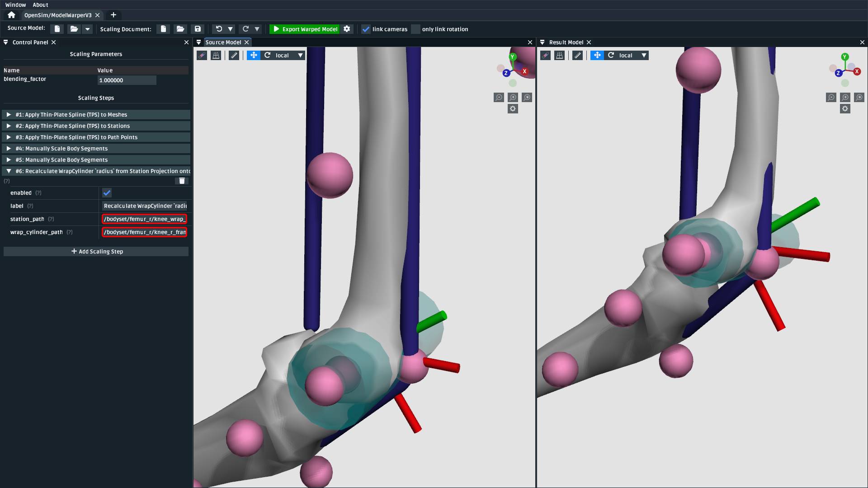This screenshot has height=488, width=868.
Task: Open Export Warped Model settings gear
Action: click(x=347, y=29)
